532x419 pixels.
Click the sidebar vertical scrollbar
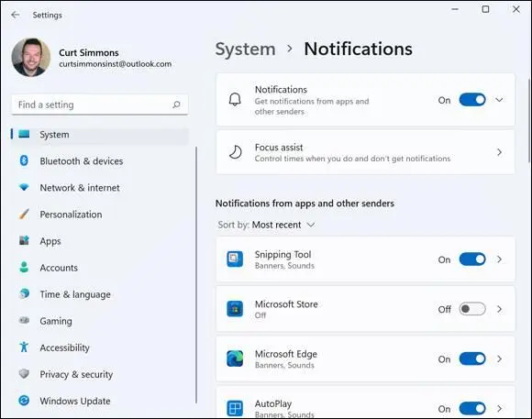point(196,275)
